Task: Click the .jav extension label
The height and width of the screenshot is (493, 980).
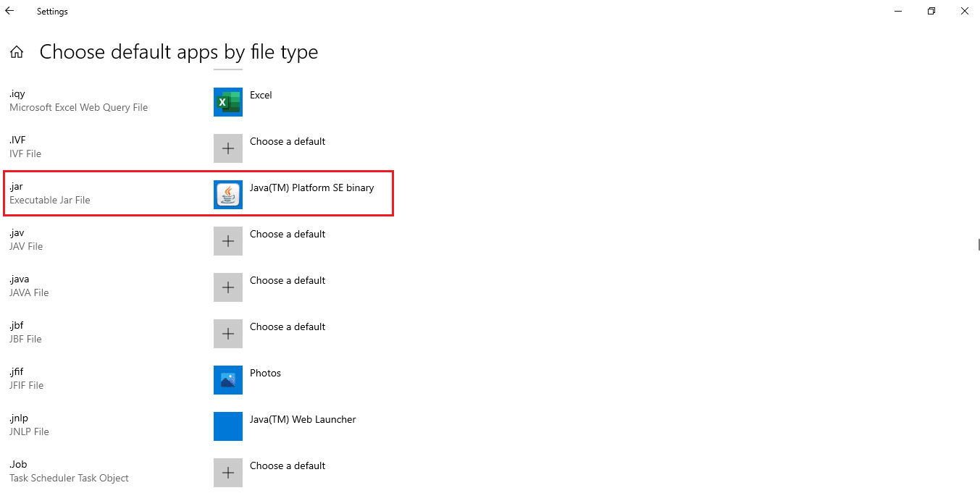Action: point(17,233)
